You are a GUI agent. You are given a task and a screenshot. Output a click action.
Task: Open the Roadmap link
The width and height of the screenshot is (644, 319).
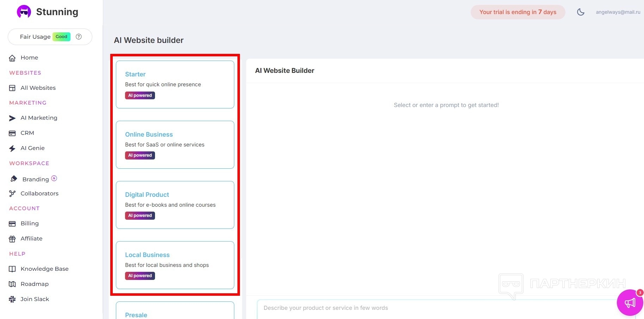tap(35, 284)
